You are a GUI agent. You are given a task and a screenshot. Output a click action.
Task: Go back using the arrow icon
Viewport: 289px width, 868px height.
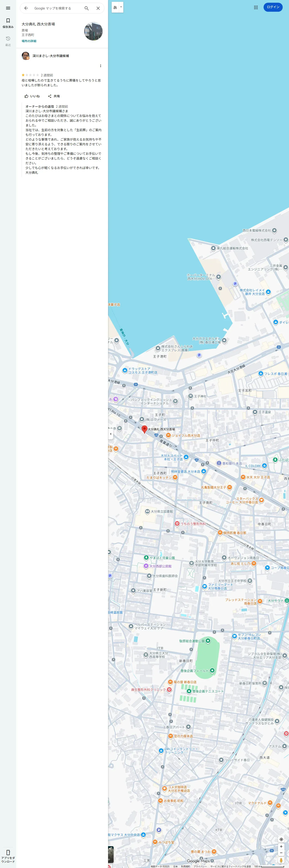point(26,8)
